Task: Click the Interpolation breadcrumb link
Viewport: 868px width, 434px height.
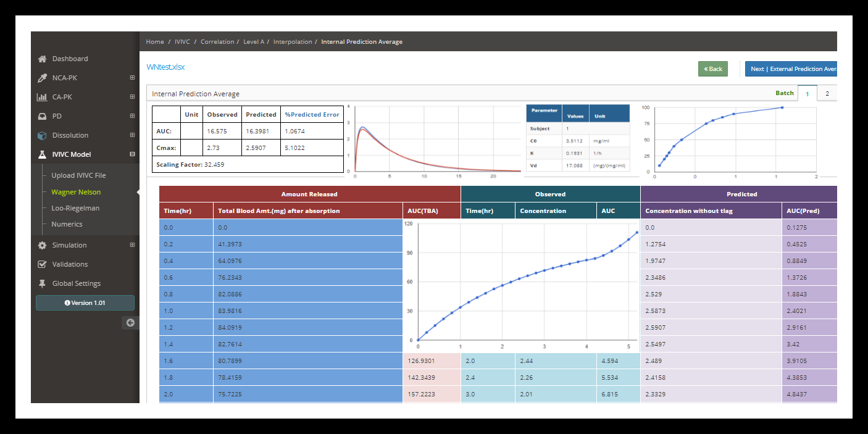Action: coord(293,42)
